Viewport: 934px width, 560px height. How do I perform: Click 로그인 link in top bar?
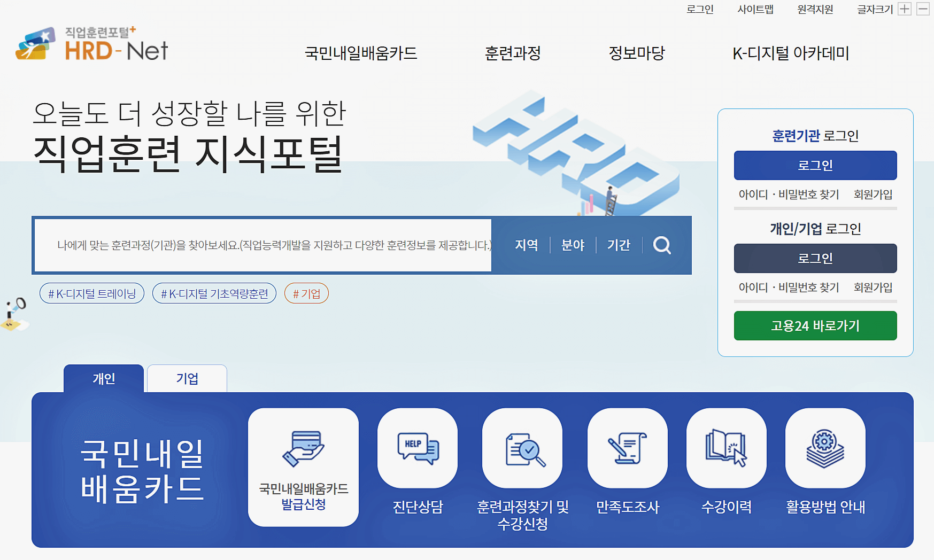click(x=700, y=9)
